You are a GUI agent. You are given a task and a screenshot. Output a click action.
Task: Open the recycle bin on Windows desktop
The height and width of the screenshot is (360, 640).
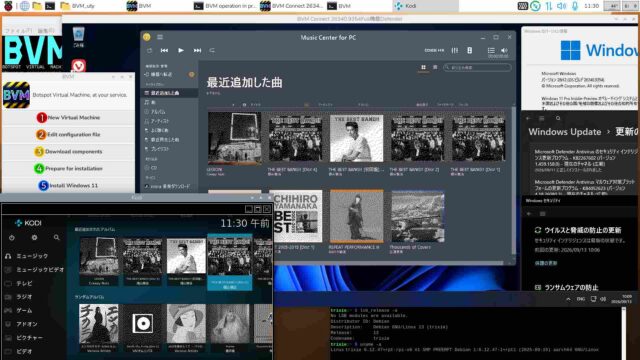(78, 37)
